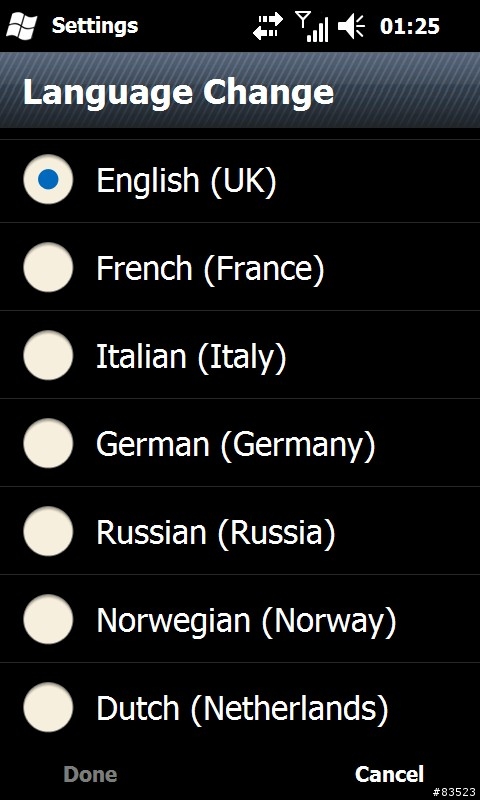Tap the German (Germany) label text

pyautogui.click(x=236, y=445)
